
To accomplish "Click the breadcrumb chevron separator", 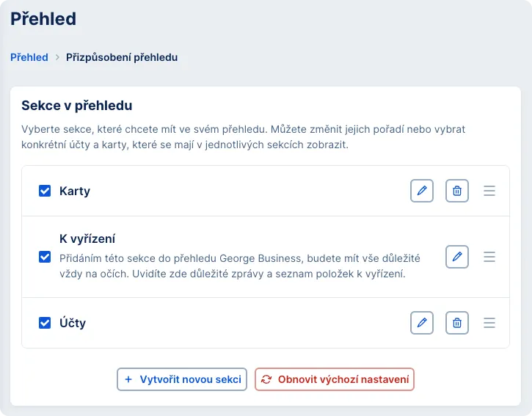I will [x=57, y=57].
